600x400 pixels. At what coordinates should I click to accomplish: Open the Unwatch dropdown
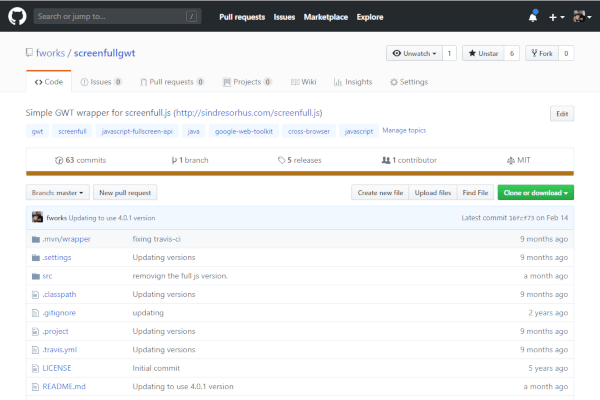pos(412,53)
